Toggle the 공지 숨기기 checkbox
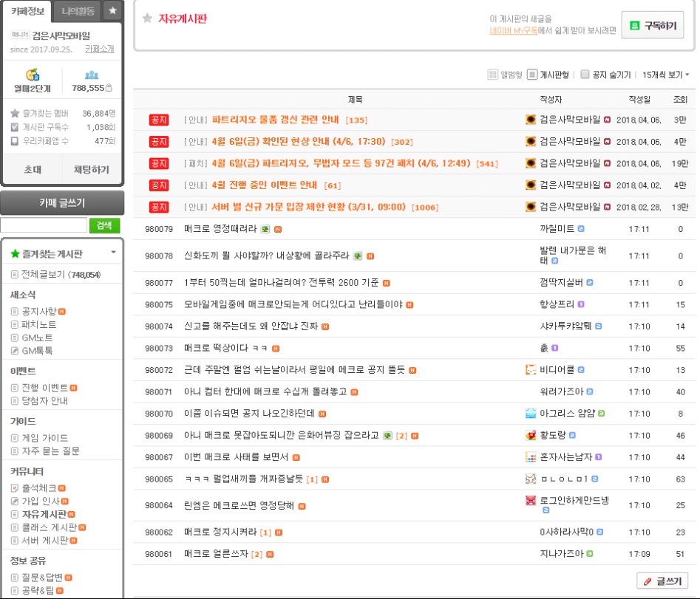The image size is (700, 599). point(585,74)
